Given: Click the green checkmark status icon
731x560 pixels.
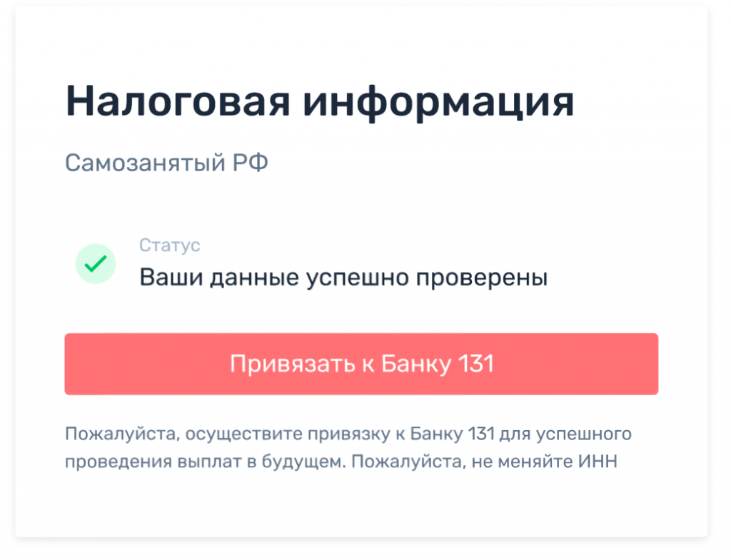Looking at the screenshot, I should tap(95, 264).
